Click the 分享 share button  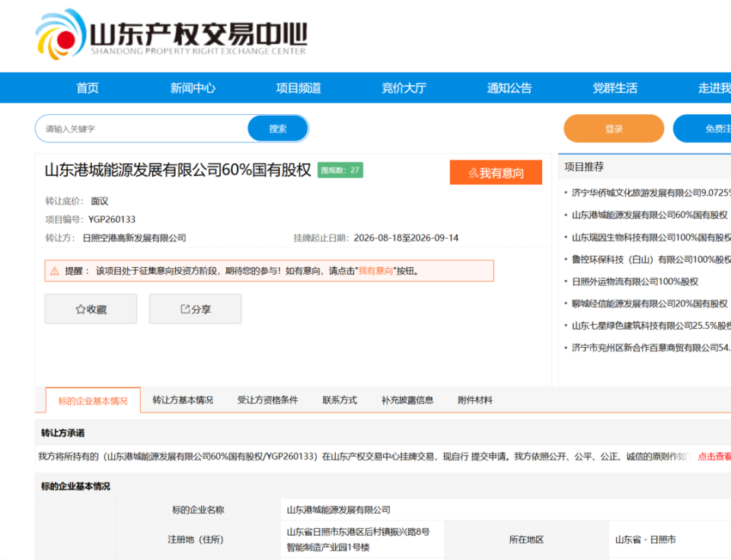pyautogui.click(x=196, y=309)
